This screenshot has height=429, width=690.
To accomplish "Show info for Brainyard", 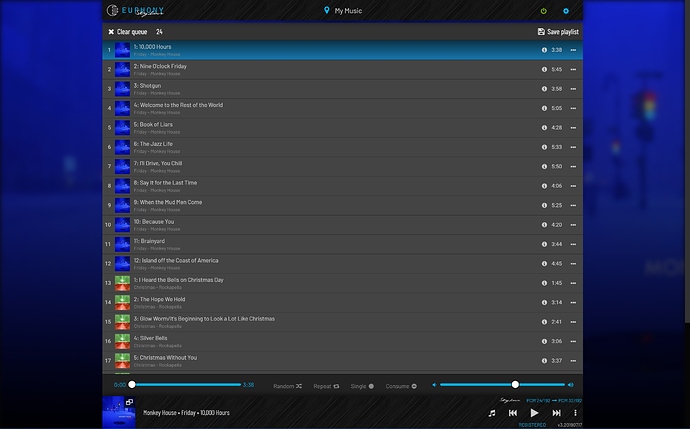I will 544,244.
